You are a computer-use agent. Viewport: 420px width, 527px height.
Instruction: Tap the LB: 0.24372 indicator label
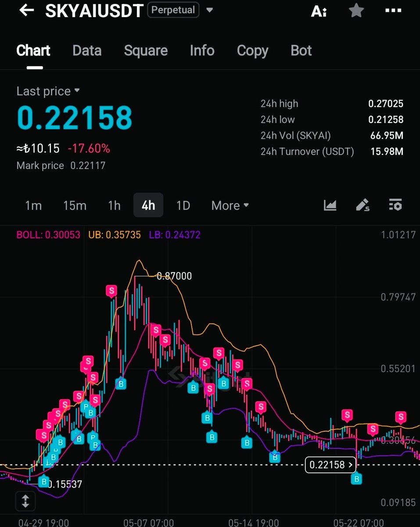[175, 235]
